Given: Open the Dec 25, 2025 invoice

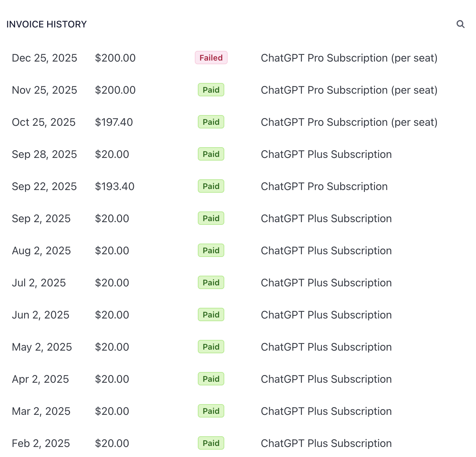Looking at the screenshot, I should tap(45, 58).
